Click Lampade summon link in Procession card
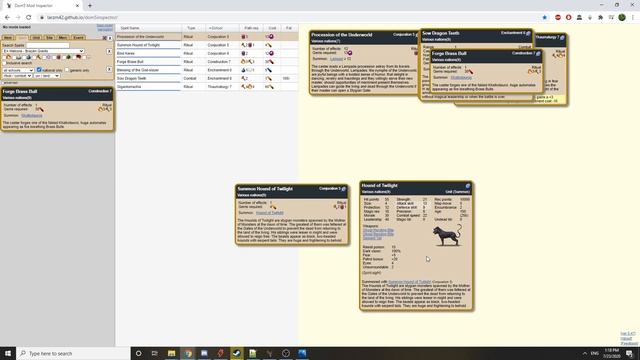The height and width of the screenshot is (360, 640). click(x=336, y=59)
